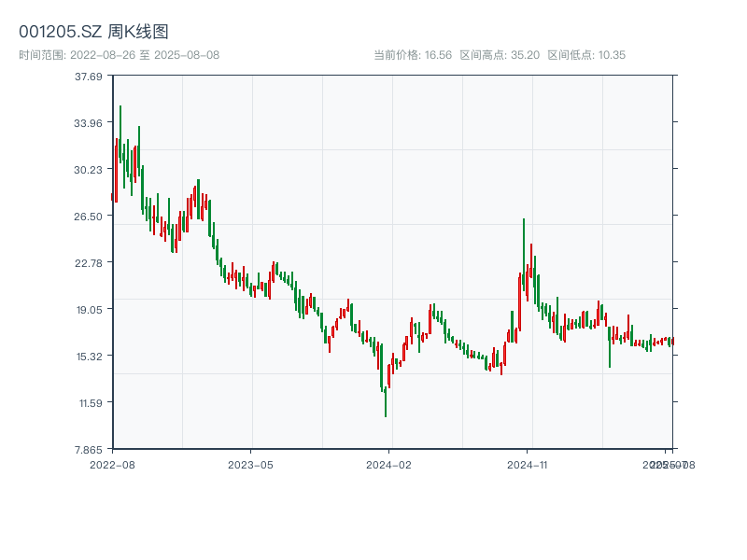The image size is (747, 560).
Task: Click the y-axis value 22.78
Action: point(88,263)
